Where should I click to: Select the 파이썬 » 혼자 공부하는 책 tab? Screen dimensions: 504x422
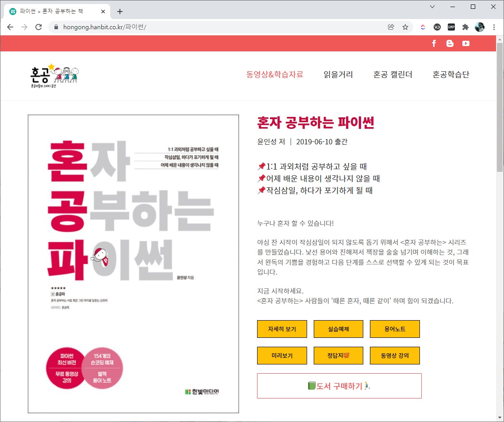(57, 11)
